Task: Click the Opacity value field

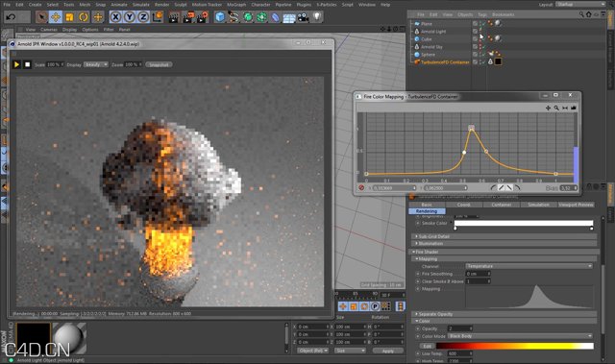Action: [460, 328]
